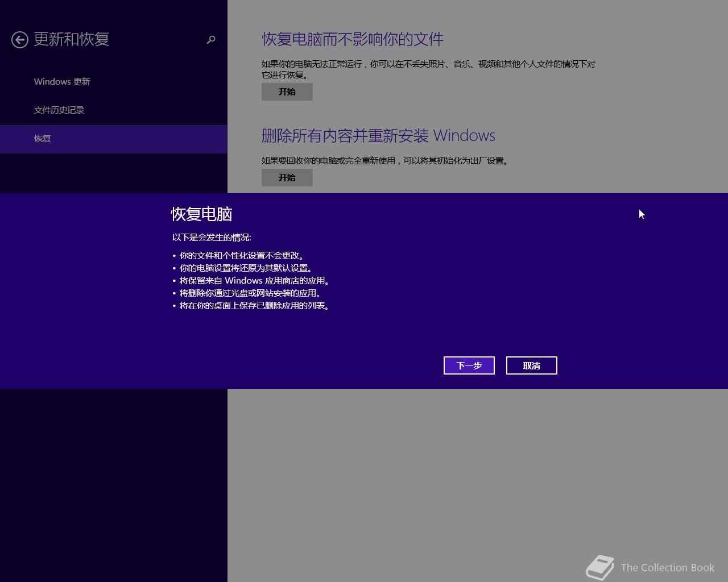Select the 恢复 sidebar item
This screenshot has width=728, height=582.
113,139
